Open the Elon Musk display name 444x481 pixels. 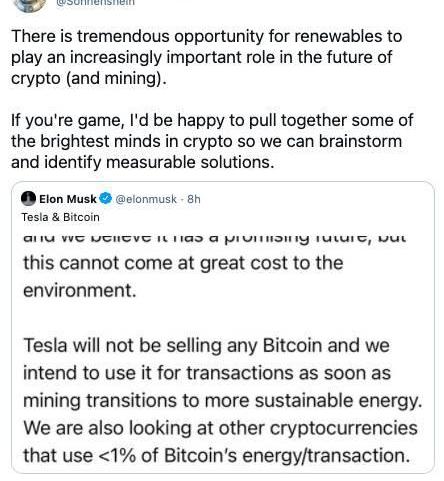(x=68, y=199)
